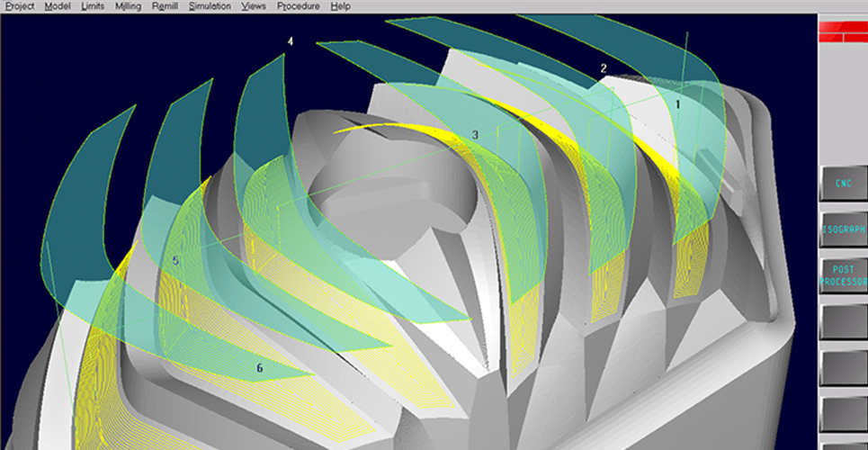Pick the surface marked 3
The width and height of the screenshot is (868, 450).
coord(475,135)
